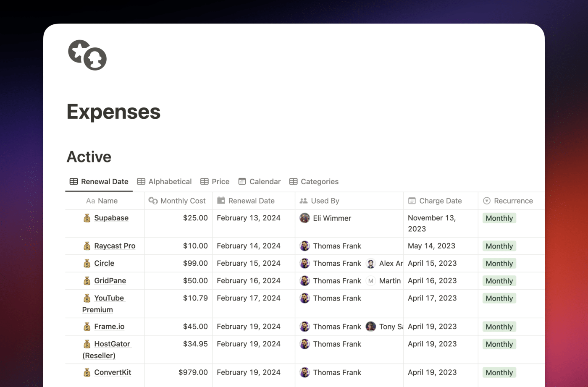Select the green Monthly tag in Supabase row

click(x=499, y=218)
